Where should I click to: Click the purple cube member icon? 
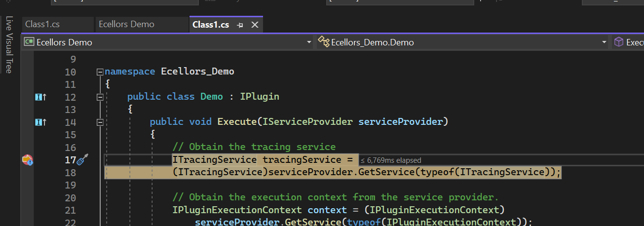(618, 42)
